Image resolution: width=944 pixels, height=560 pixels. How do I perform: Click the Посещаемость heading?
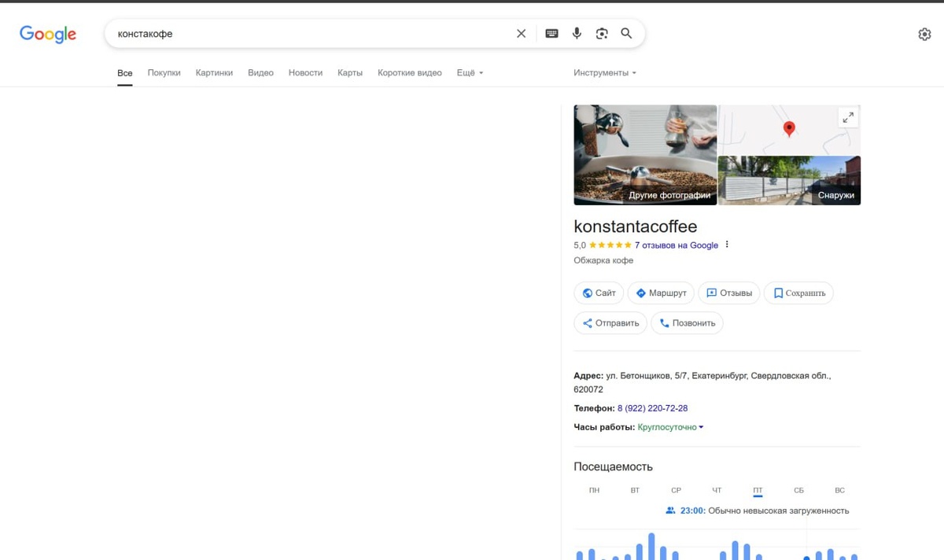pos(614,466)
